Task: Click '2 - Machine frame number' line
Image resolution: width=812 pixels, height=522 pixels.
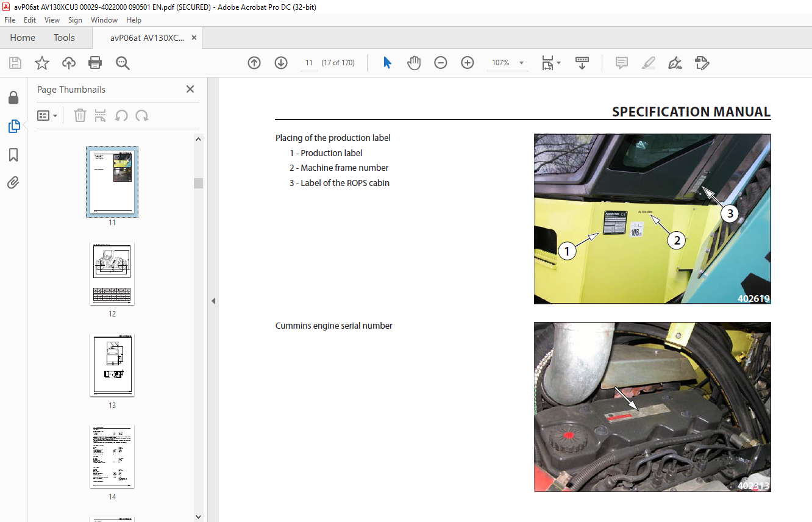Action: [339, 168]
